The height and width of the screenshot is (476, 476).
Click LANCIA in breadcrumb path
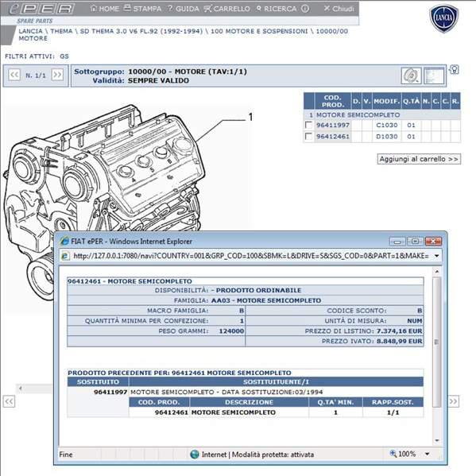pos(31,31)
